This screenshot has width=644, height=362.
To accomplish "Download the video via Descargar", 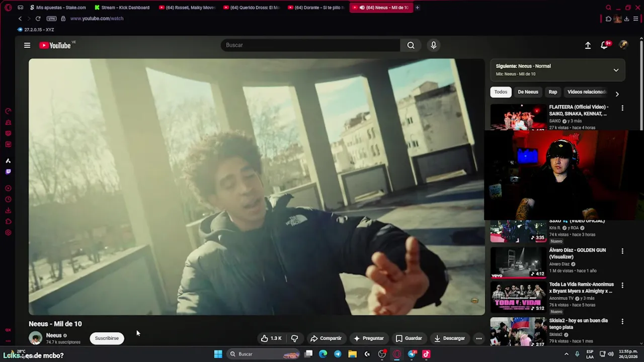I will pos(450,338).
